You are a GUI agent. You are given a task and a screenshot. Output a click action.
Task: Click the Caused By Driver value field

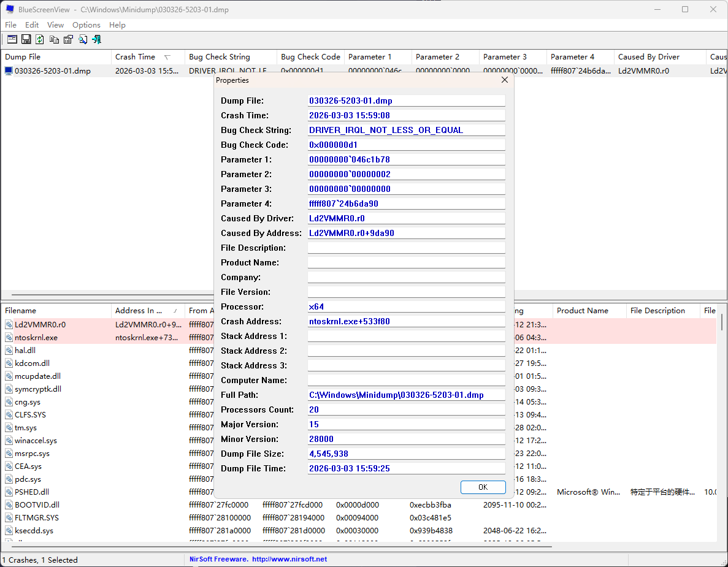coord(406,218)
